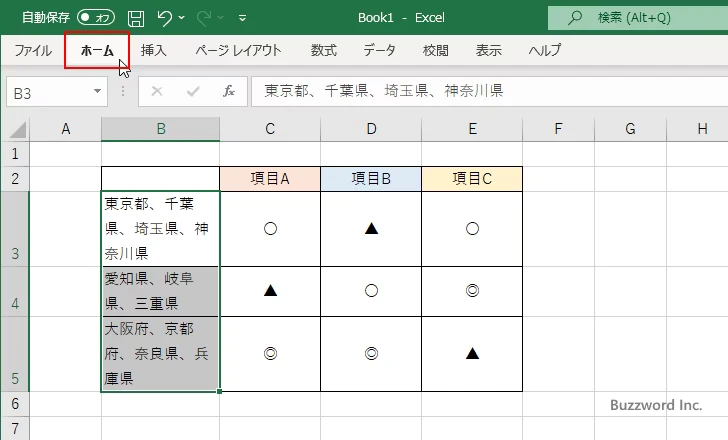Viewport: 728px width, 440px height.
Task: Click the formula bar Cancel X icon
Action: coord(157,91)
